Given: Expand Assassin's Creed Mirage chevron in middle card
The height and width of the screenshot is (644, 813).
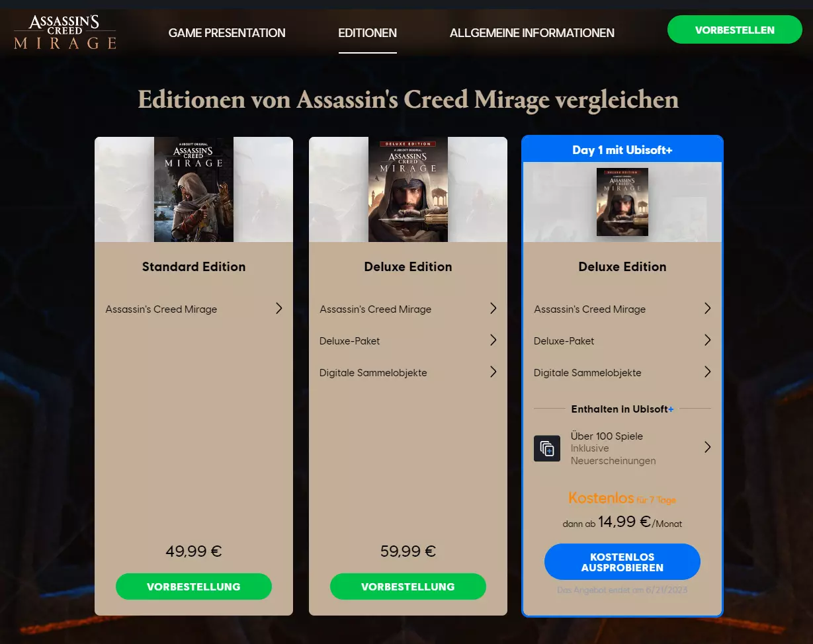Looking at the screenshot, I should click(x=493, y=308).
